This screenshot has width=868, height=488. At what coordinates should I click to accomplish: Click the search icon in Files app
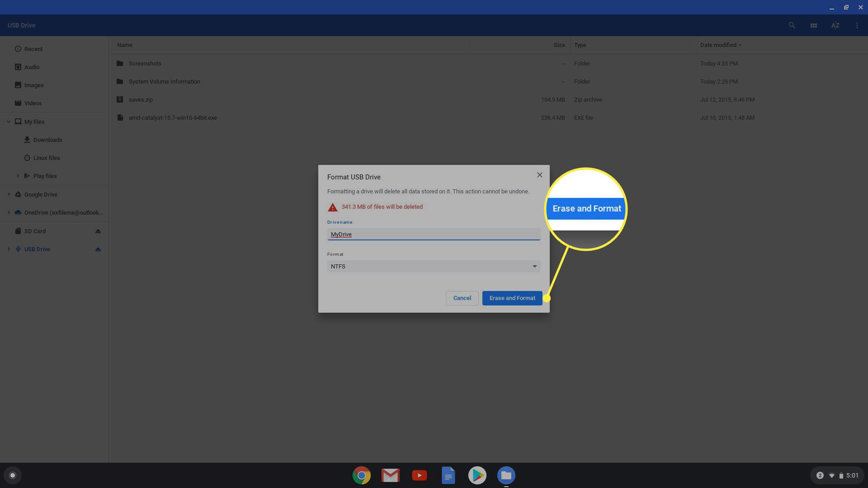(x=792, y=25)
